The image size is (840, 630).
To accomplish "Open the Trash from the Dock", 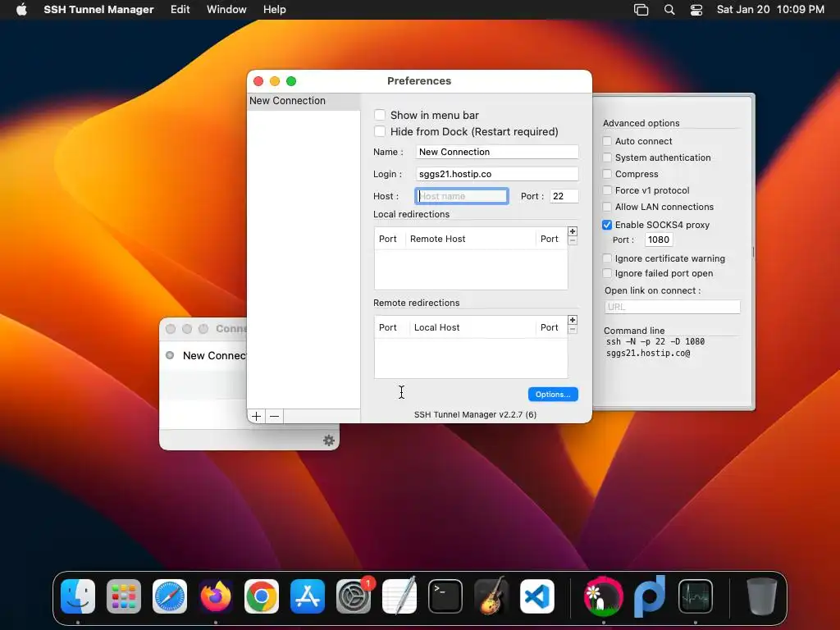I will [x=762, y=596].
